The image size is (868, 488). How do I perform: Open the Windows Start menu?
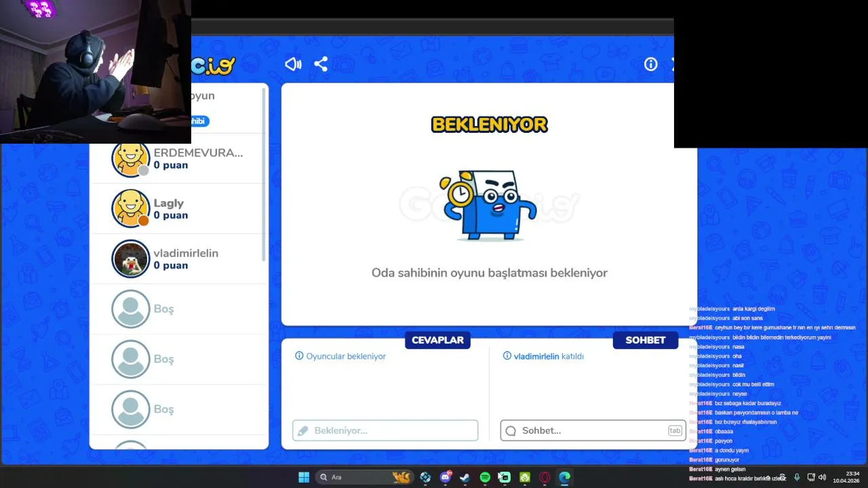click(x=304, y=477)
